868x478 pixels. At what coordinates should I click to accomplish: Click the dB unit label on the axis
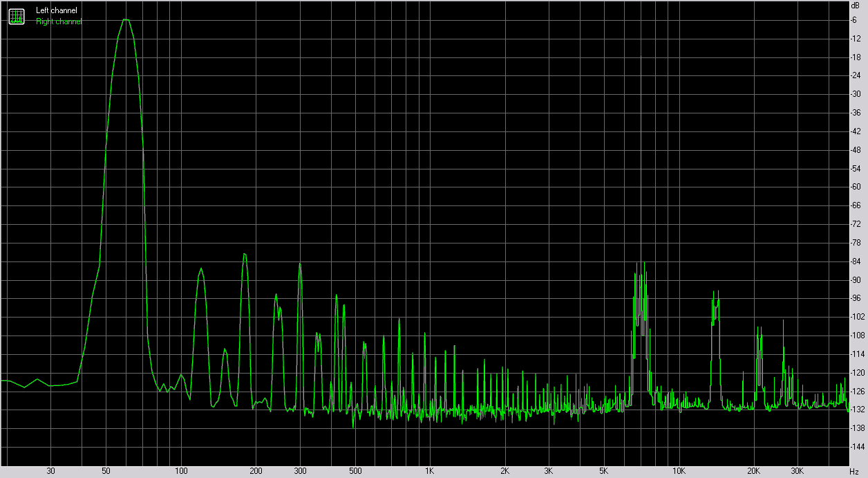click(856, 6)
